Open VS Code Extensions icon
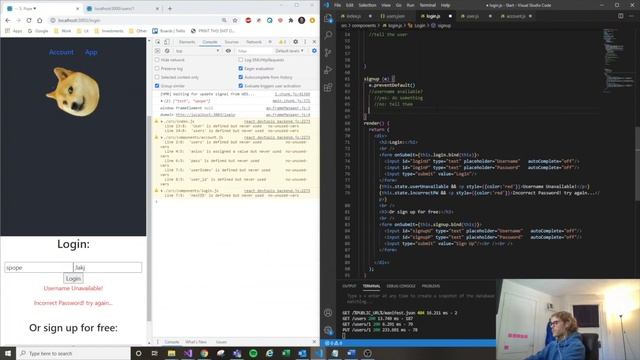Screen dimensions: 640x360 pyautogui.click(x=328, y=87)
